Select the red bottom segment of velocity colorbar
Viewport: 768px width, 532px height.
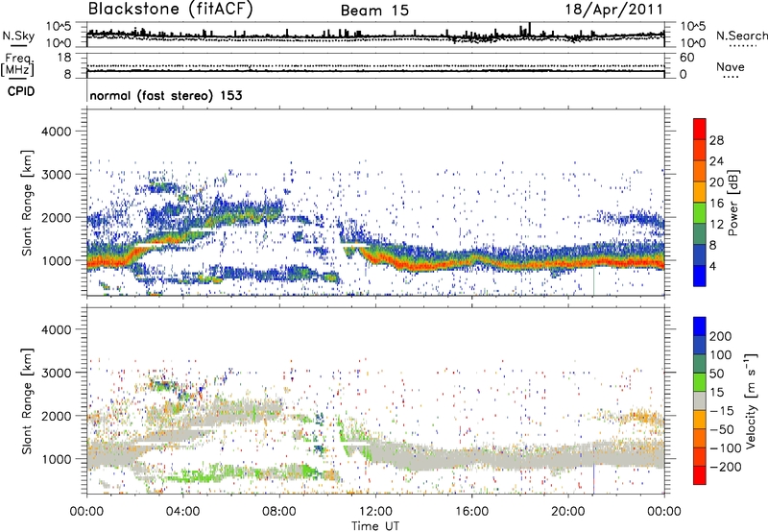coord(700,475)
